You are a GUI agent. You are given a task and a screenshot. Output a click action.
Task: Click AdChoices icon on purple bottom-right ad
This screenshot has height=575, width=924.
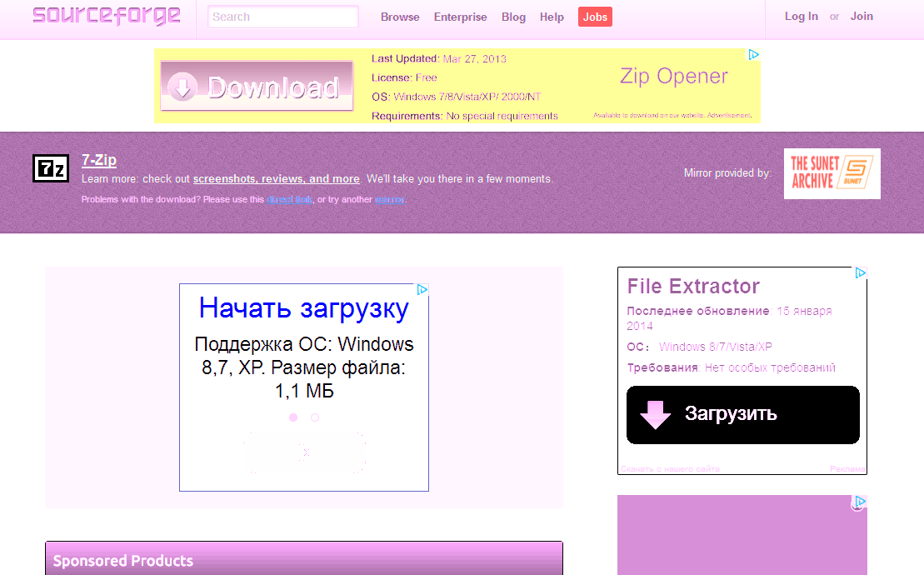point(860,502)
